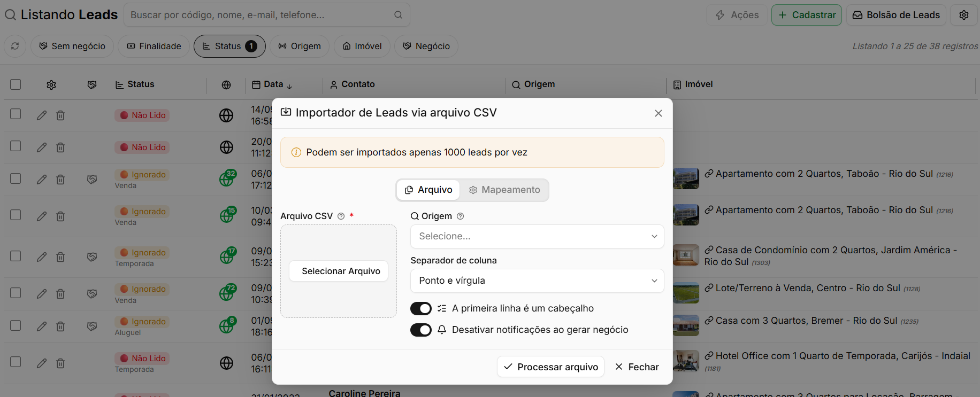Screen dimensions: 980x397
Task: Click column settings gear in table header
Action: click(x=51, y=84)
